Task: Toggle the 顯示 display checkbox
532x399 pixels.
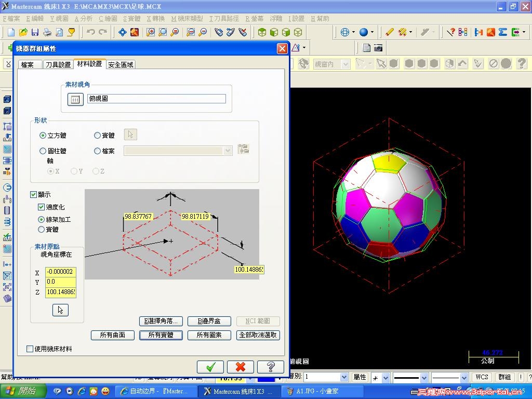Action: [x=33, y=194]
